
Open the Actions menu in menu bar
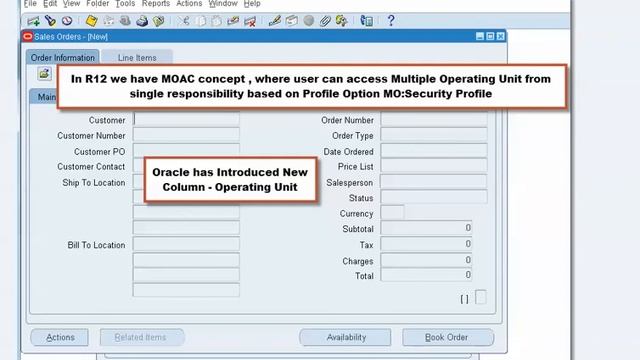point(189,4)
